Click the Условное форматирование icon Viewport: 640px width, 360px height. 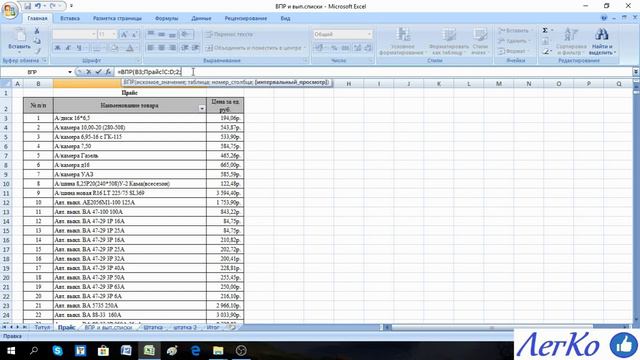click(x=403, y=35)
